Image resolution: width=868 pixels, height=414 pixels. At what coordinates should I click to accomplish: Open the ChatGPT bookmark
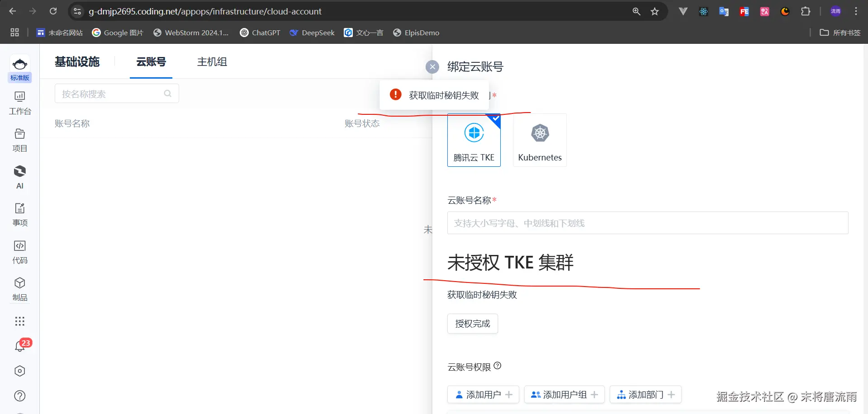pos(260,33)
